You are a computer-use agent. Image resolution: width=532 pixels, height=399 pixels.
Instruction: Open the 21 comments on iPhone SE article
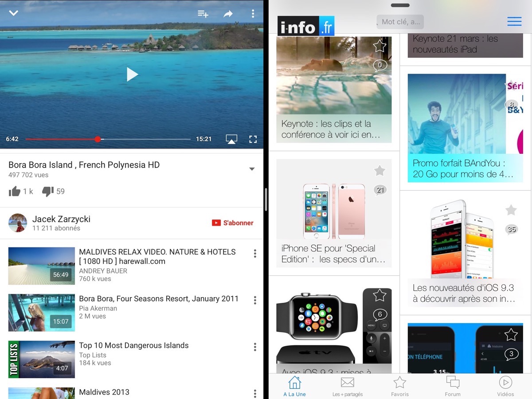click(380, 190)
